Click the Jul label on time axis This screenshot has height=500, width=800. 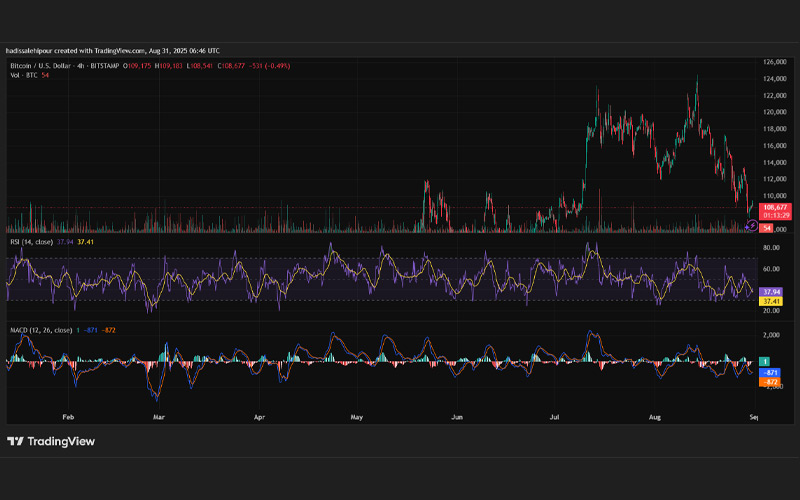[554, 417]
